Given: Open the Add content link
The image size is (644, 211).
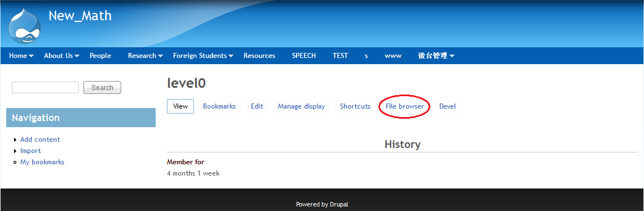Looking at the screenshot, I should click(40, 140).
